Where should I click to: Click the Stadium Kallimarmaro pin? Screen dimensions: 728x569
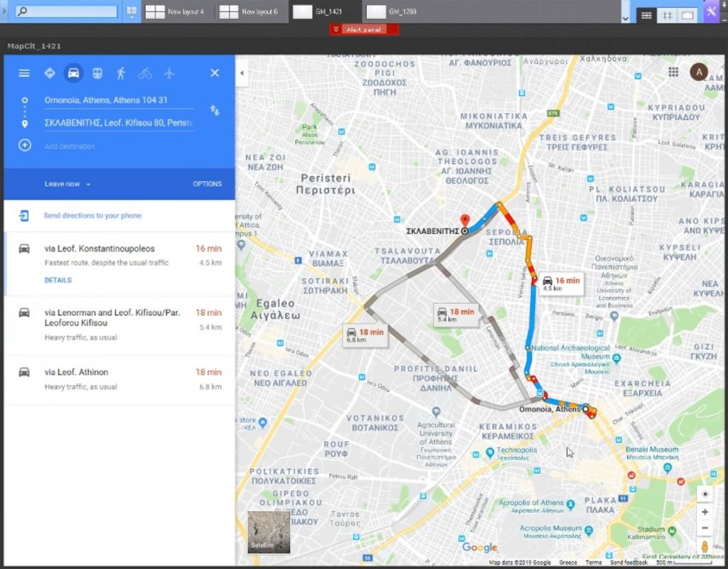[x=672, y=531]
